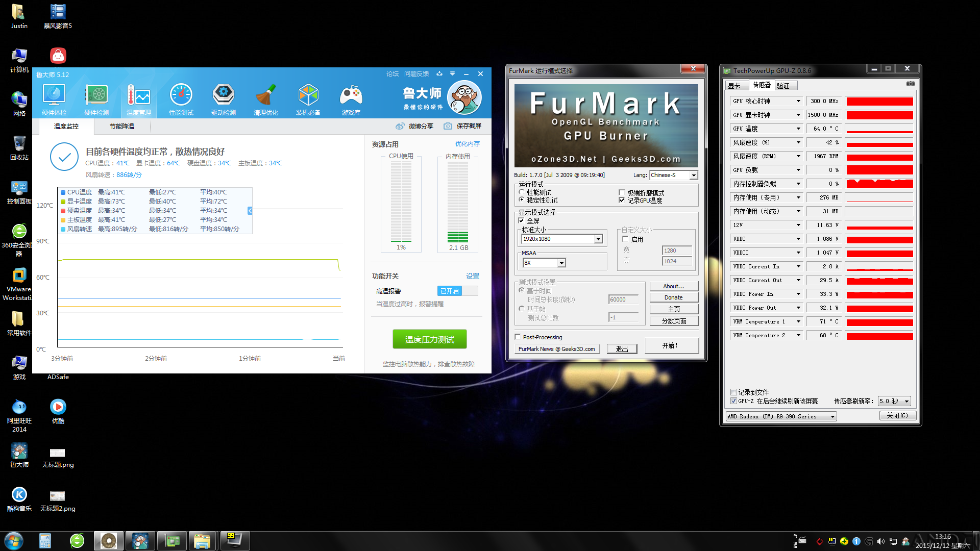Click About... button in FurMark

tap(674, 286)
